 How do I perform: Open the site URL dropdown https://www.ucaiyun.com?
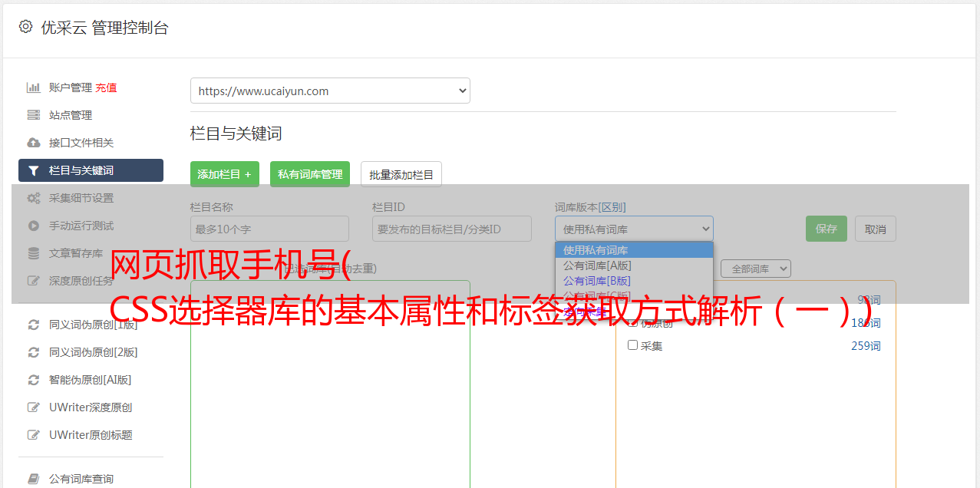(330, 91)
